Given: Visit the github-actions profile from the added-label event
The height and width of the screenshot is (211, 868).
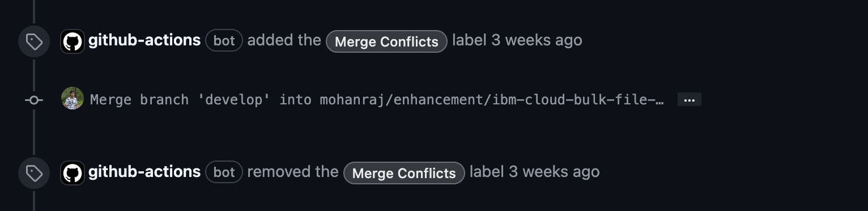Looking at the screenshot, I should coord(144,40).
